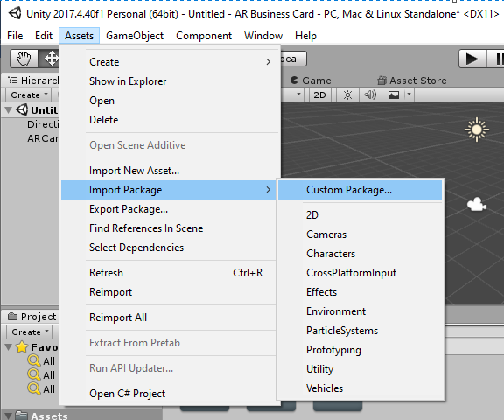
Task: Open scene effects image dropdown arrow
Action: pyautogui.click(x=409, y=94)
